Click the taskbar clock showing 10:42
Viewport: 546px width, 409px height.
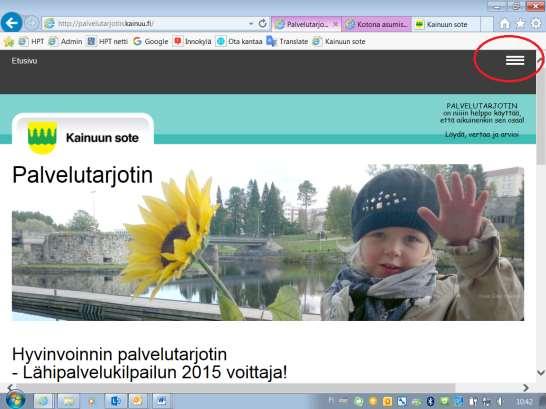pos(524,402)
